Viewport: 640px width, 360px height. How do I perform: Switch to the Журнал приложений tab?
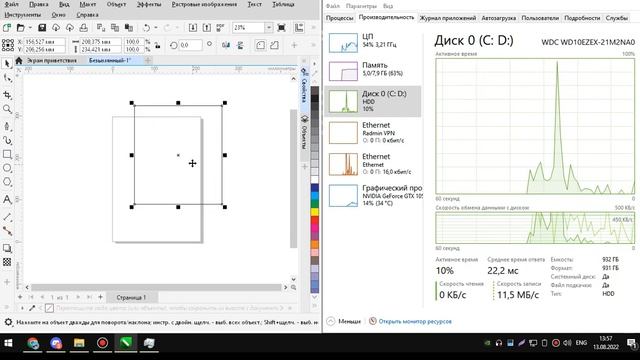[x=448, y=18]
